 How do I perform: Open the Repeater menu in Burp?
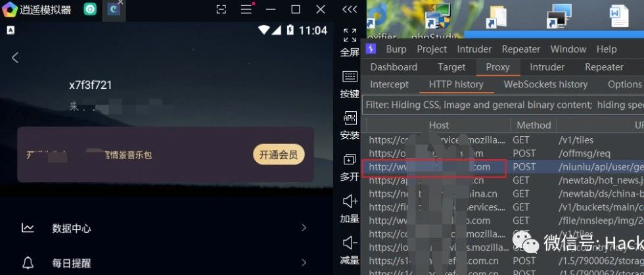(520, 49)
